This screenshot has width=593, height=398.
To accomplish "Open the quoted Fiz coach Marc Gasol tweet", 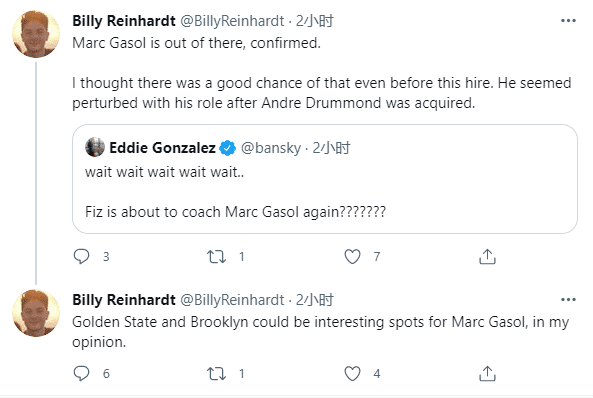I will pyautogui.click(x=325, y=179).
